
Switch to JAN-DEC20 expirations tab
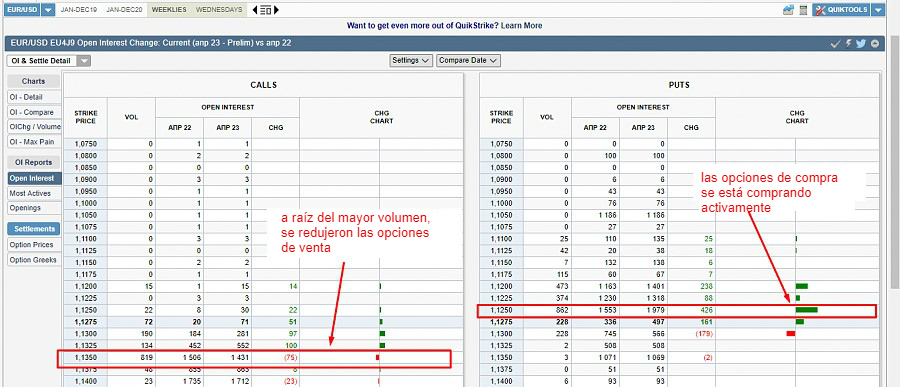pyautogui.click(x=125, y=10)
